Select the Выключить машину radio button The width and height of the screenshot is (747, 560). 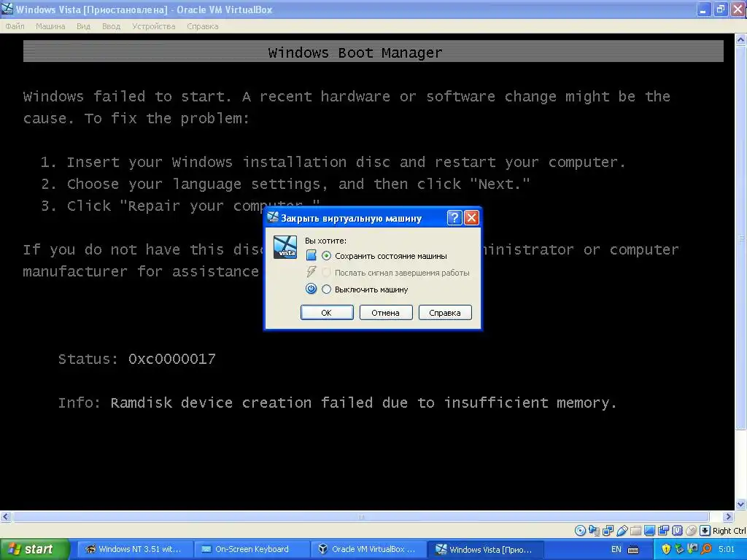click(326, 289)
